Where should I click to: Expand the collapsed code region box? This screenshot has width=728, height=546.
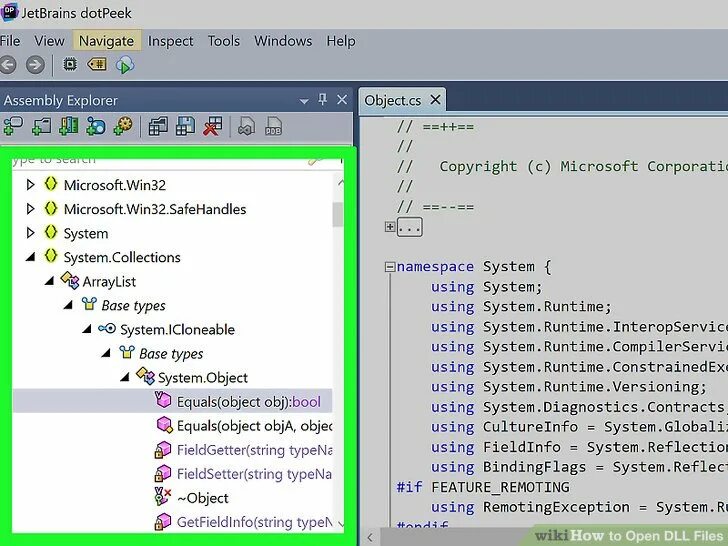[x=410, y=227]
